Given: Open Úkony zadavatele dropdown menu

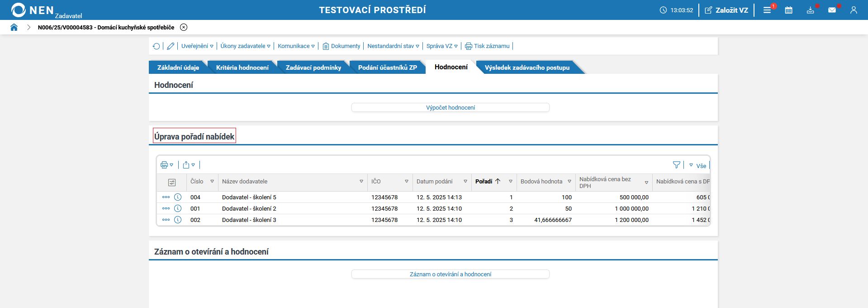Looking at the screenshot, I should click(245, 46).
